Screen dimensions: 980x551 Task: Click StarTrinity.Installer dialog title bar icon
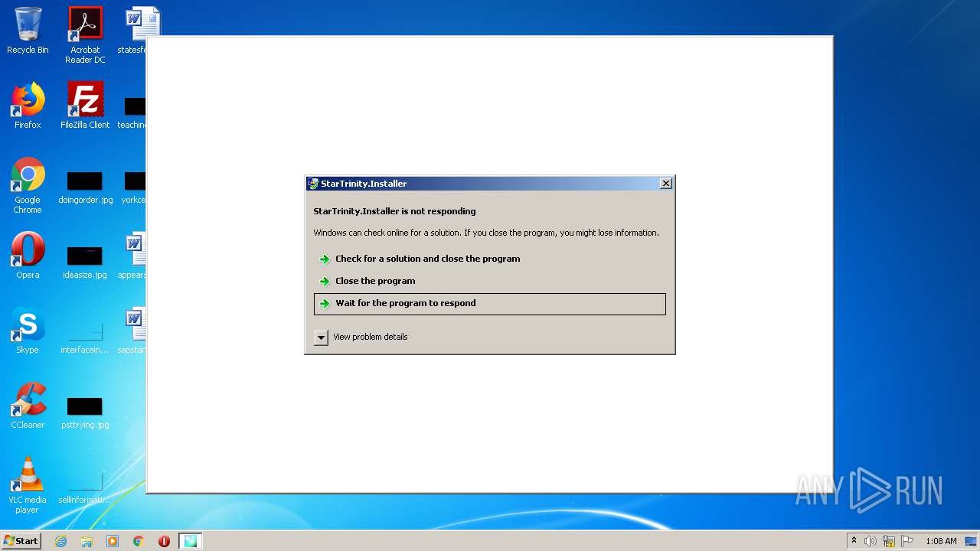pos(312,184)
